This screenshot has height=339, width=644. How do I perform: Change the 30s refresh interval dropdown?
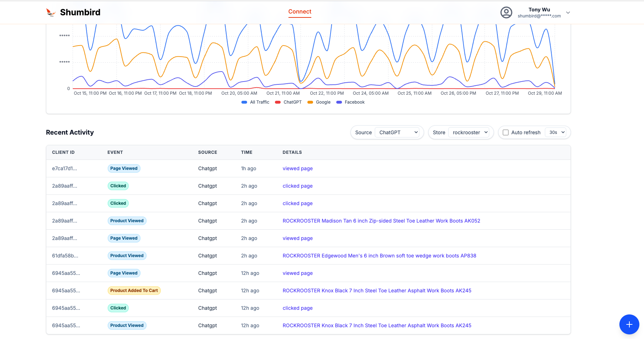[556, 132]
